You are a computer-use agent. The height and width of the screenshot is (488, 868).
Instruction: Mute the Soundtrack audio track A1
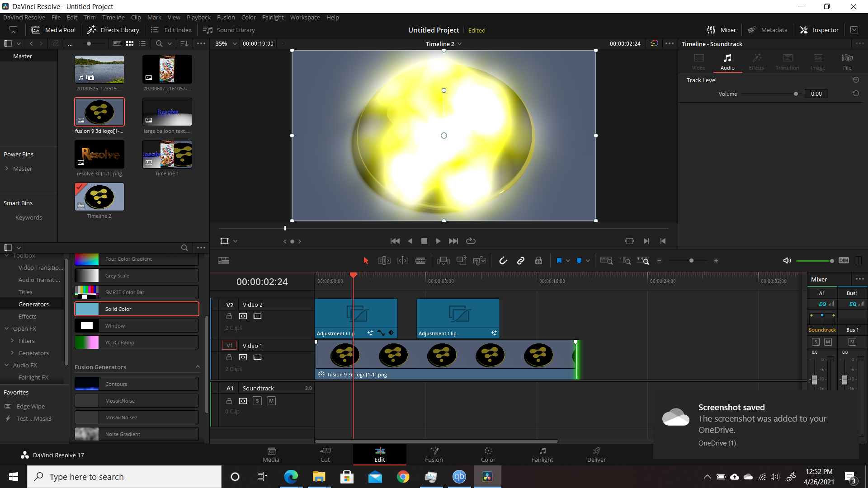271,401
